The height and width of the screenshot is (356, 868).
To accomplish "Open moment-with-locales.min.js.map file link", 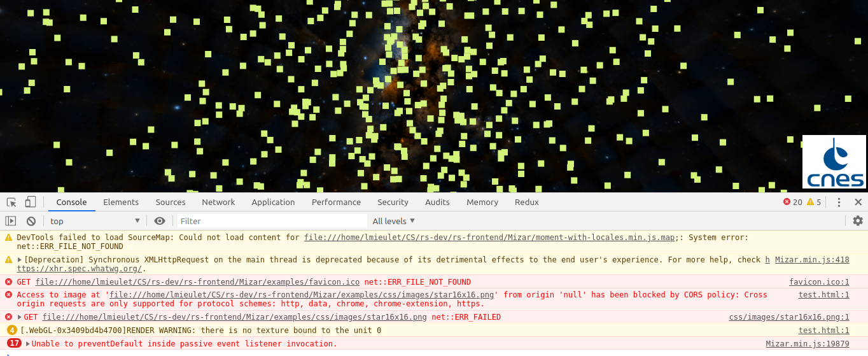I will (489, 238).
